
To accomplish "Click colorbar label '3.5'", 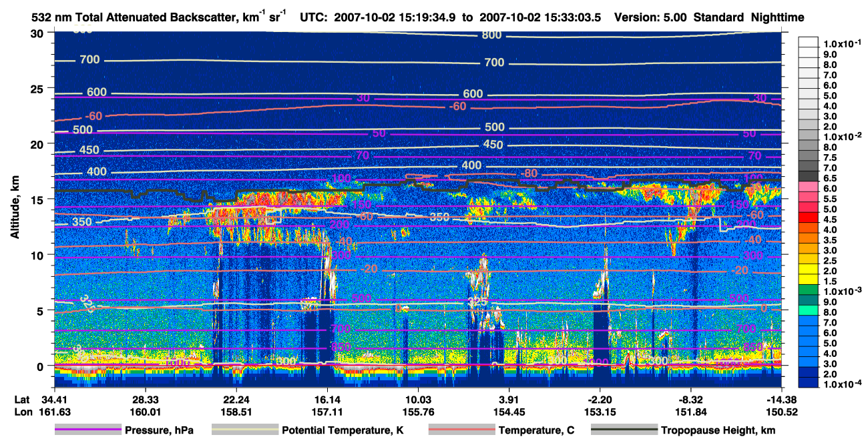I will 831,240.
